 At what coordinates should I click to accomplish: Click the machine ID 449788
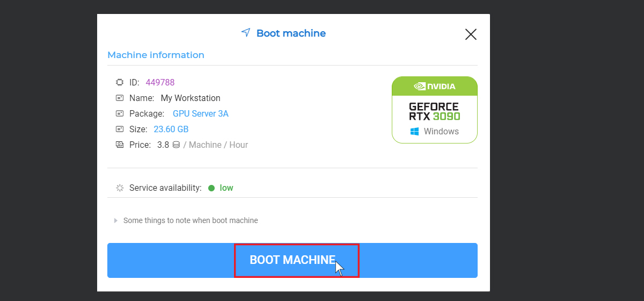click(160, 82)
